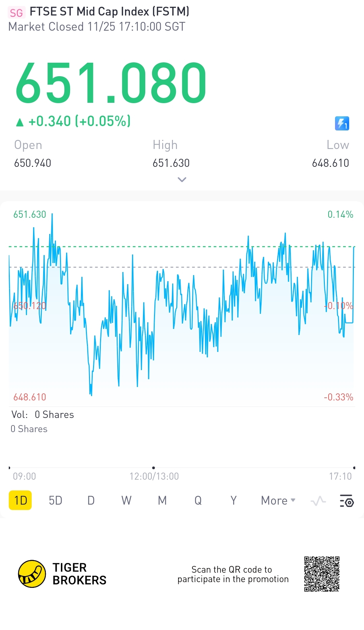
Task: Show the yearly Y chart
Action: point(233,501)
